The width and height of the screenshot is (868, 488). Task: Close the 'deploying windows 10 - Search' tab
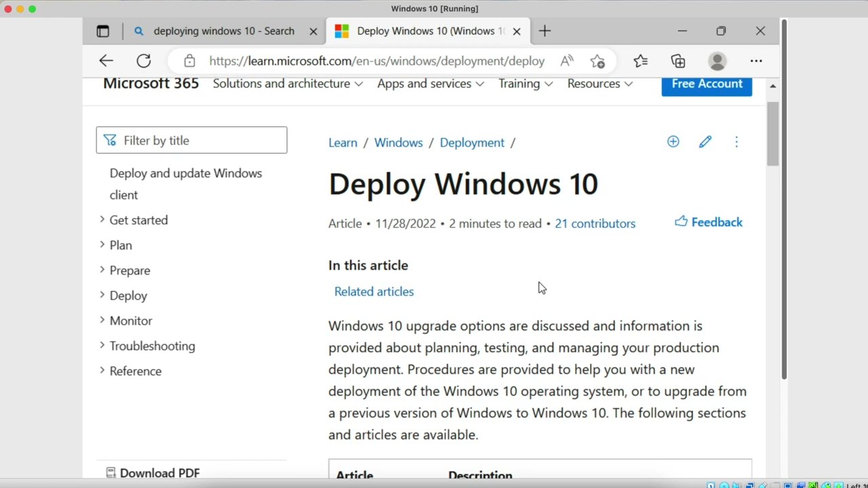[313, 31]
